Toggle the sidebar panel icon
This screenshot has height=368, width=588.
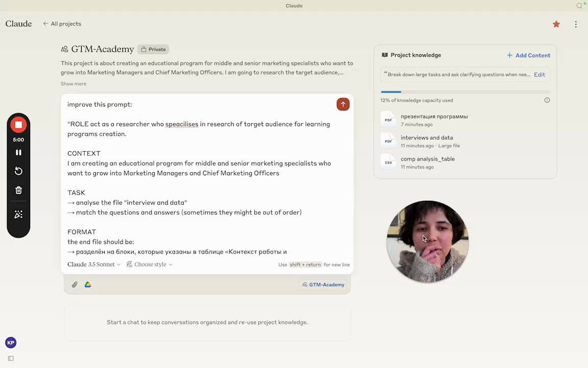pyautogui.click(x=11, y=358)
